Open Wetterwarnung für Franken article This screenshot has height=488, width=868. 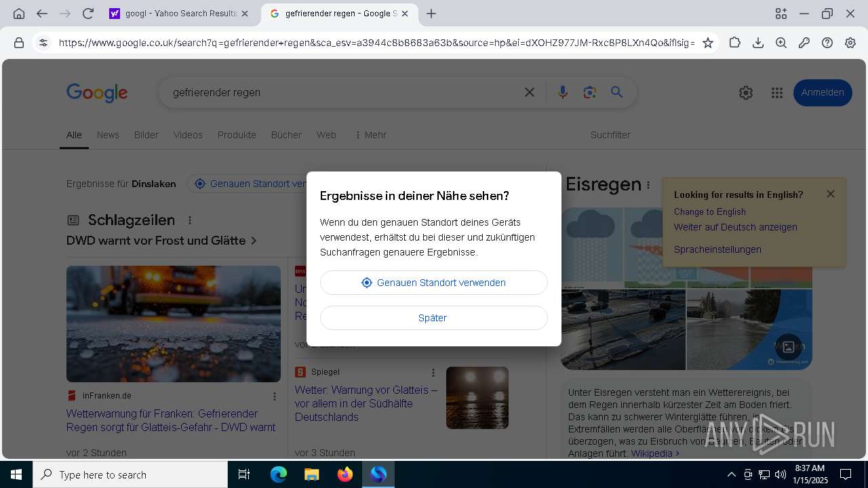tap(171, 420)
